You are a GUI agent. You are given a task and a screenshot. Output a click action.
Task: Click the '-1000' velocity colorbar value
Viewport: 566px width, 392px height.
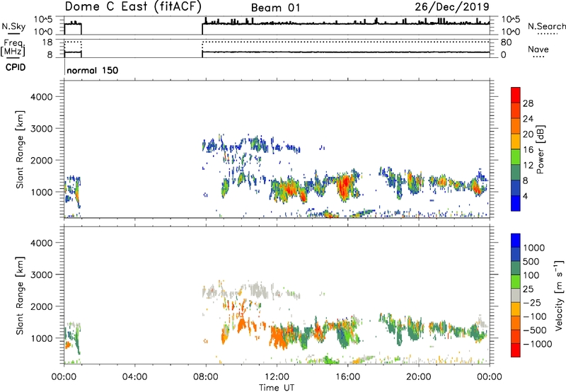click(x=538, y=344)
